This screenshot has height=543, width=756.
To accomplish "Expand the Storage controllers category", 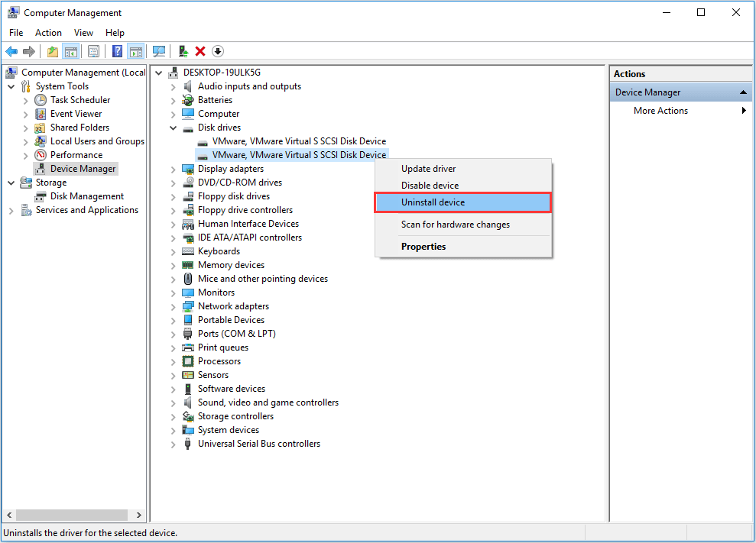I will (x=173, y=416).
